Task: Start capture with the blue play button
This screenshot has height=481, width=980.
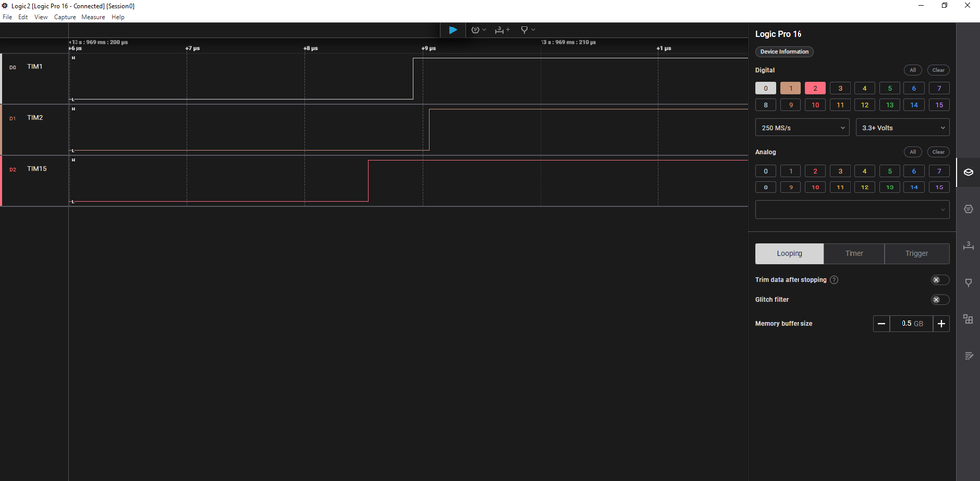Action: point(453,30)
